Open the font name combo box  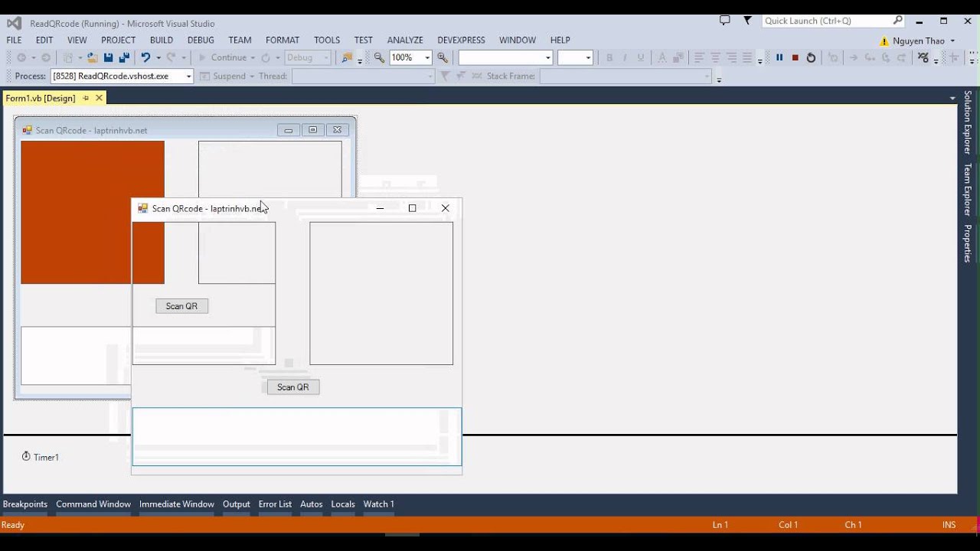[x=505, y=57]
